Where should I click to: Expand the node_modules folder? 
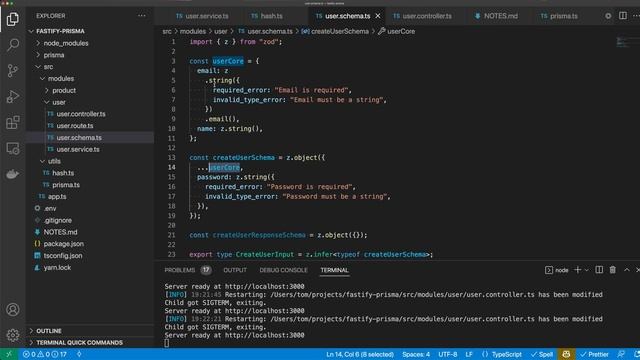pyautogui.click(x=90, y=43)
